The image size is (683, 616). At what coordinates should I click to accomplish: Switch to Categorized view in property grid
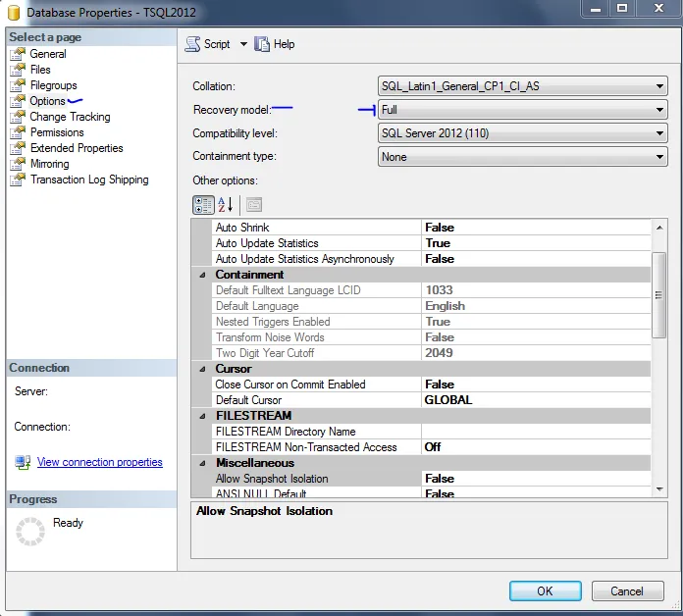203,205
